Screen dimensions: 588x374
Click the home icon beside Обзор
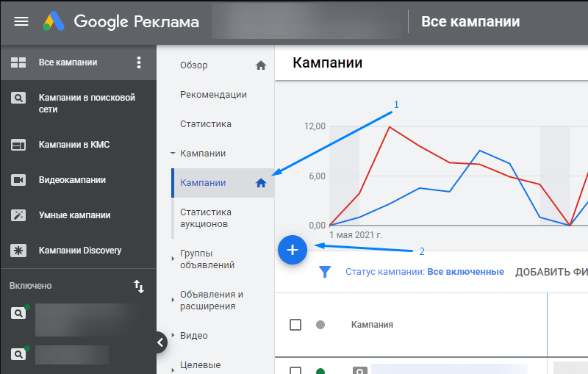click(x=261, y=65)
